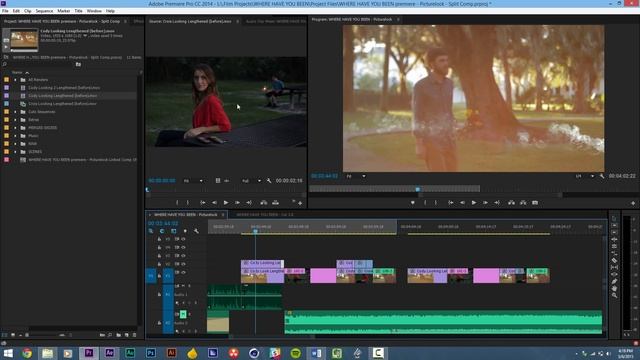Toggle Snap in timeline
Viewport: 640px width, 360px height.
pyautogui.click(x=162, y=231)
